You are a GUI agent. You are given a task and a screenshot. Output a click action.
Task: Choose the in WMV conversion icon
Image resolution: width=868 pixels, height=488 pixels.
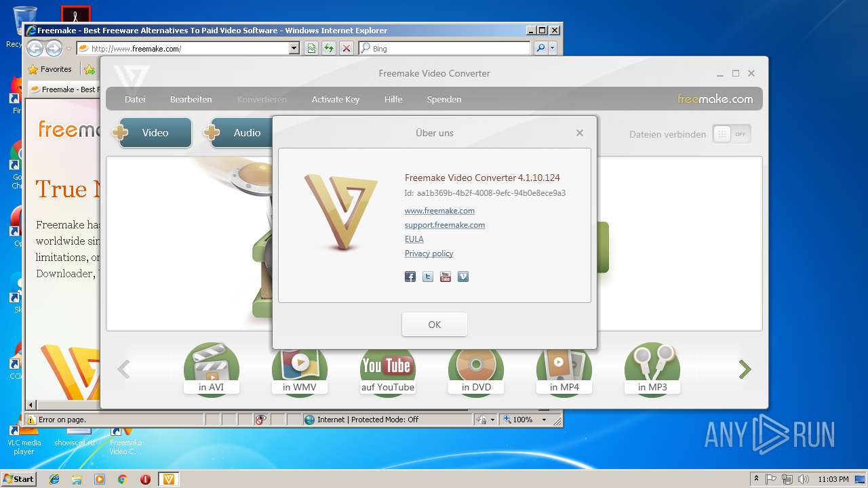click(300, 369)
